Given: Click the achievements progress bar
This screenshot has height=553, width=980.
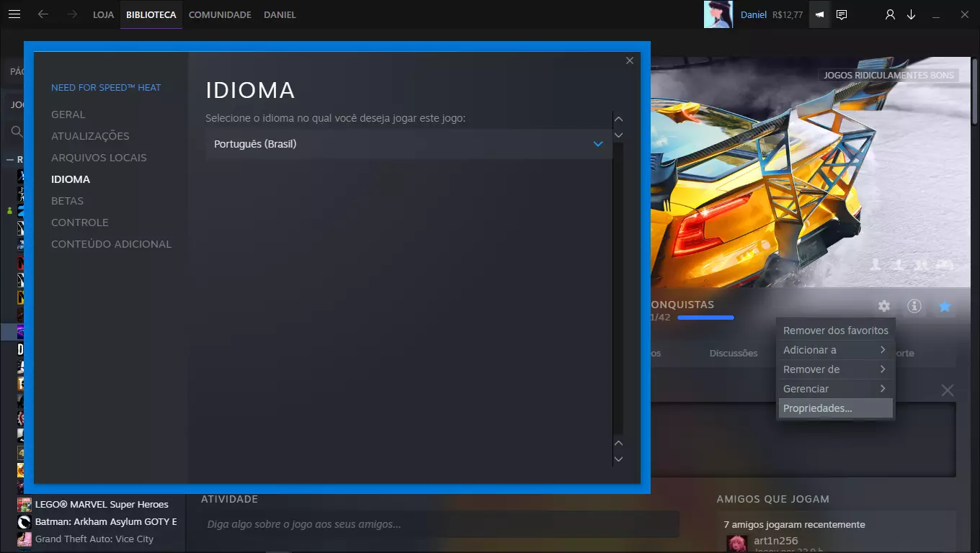Looking at the screenshot, I should click(x=705, y=318).
